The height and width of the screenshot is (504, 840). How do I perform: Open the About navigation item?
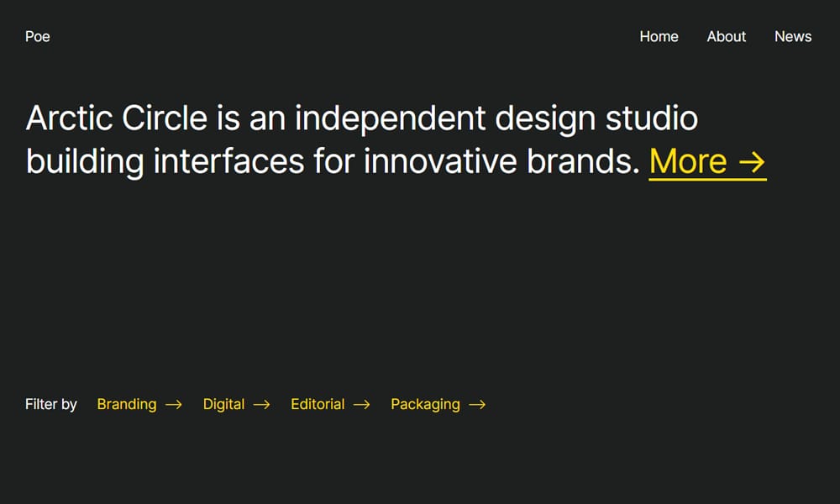point(727,37)
